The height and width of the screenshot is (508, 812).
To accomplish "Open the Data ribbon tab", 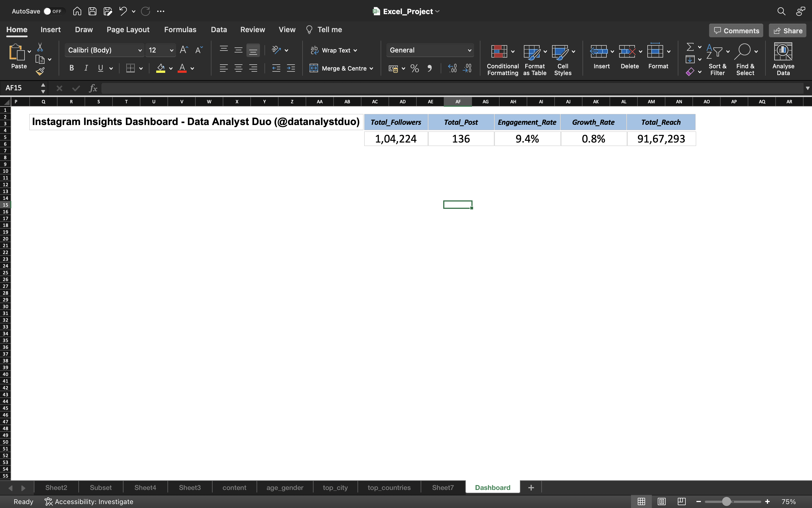I will point(219,30).
